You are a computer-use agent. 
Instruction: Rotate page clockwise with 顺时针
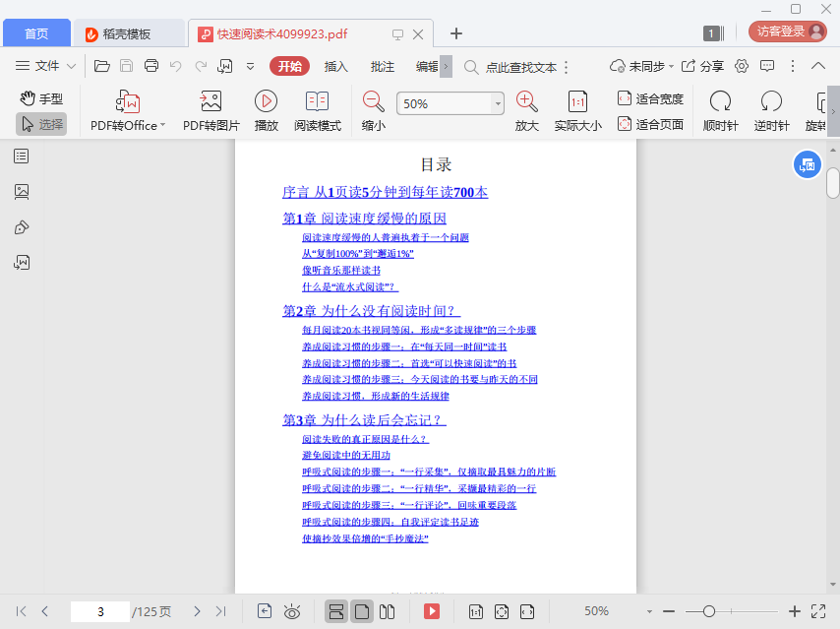coord(720,111)
